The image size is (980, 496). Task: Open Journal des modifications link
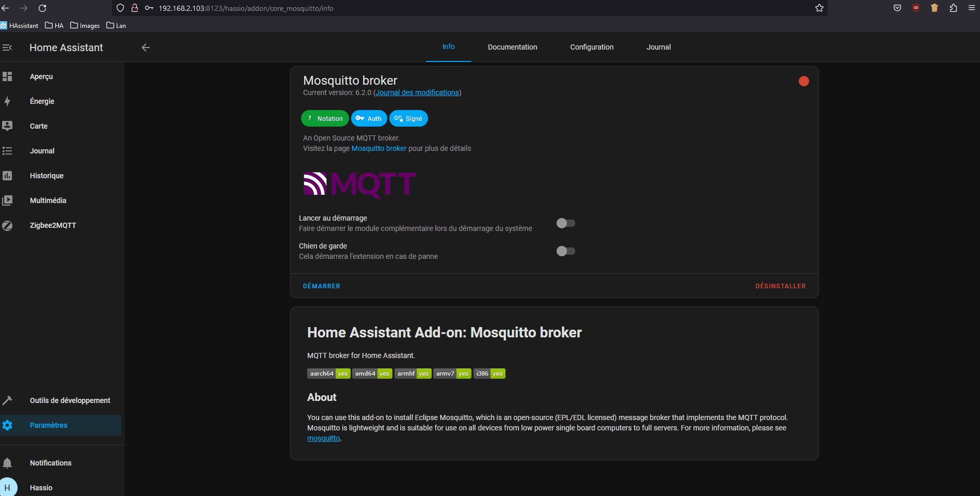[x=417, y=92]
